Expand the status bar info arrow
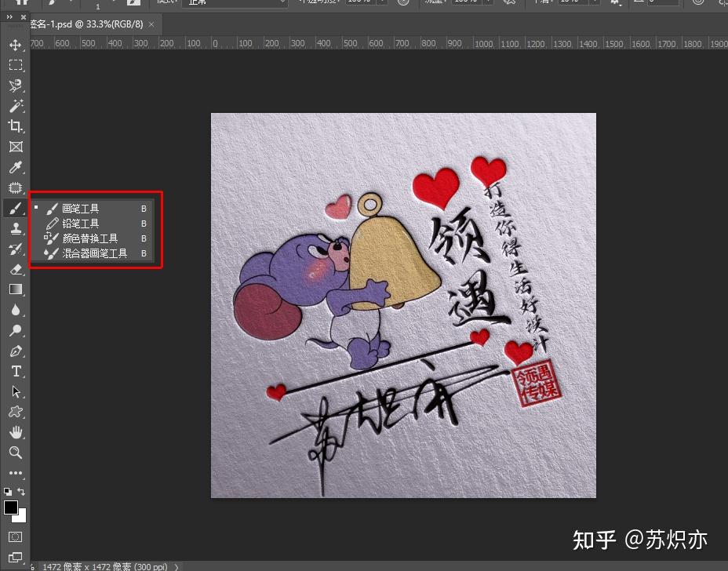Viewport: 728px width, 571px height. 177,567
